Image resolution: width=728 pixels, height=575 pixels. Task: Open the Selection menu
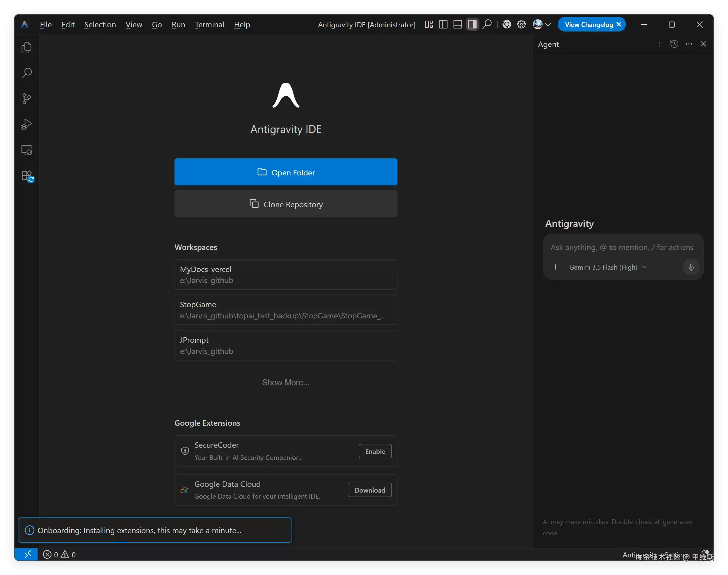point(100,25)
